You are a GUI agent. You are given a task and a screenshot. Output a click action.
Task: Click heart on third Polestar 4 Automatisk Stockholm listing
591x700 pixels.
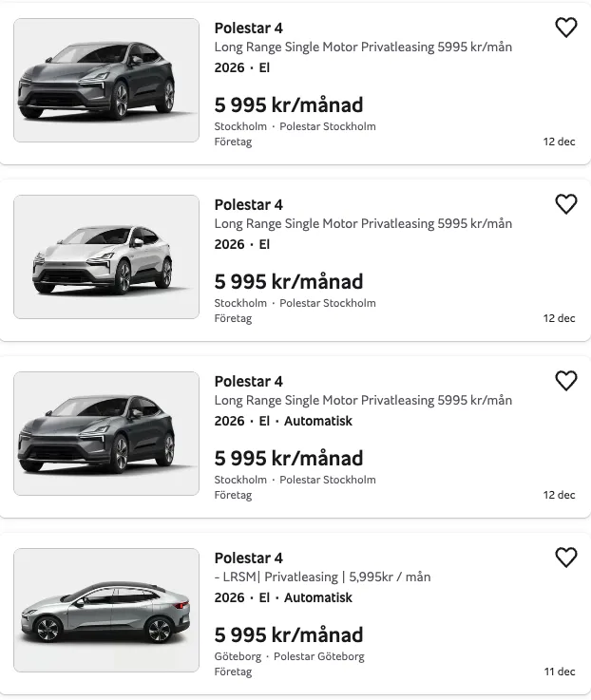[565, 381]
